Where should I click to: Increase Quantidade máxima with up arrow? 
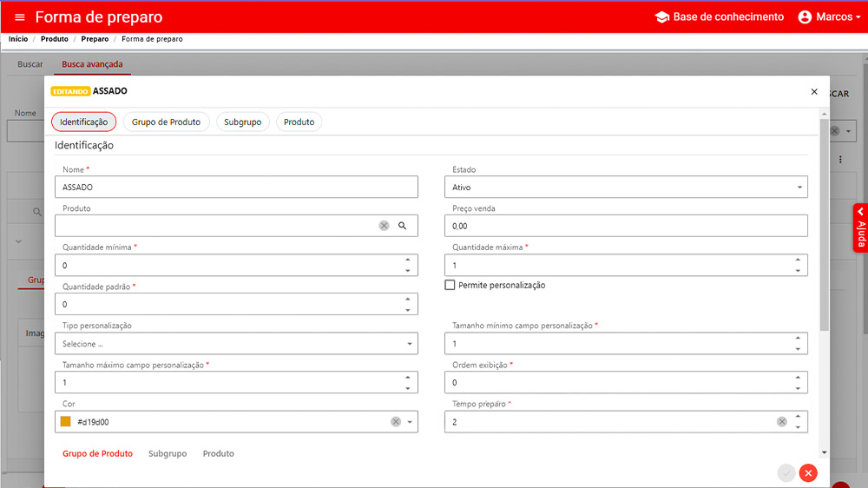(x=798, y=260)
